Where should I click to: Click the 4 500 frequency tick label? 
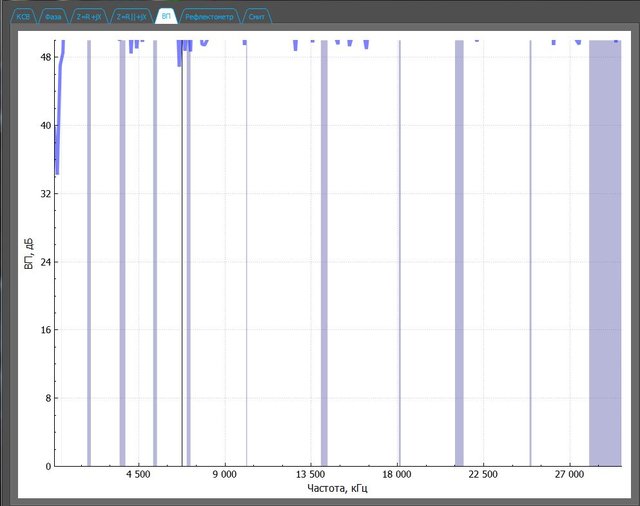point(139,475)
